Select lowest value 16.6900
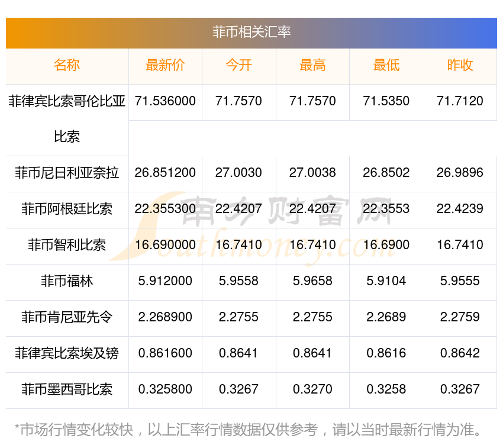The image size is (503, 448). coord(386,245)
